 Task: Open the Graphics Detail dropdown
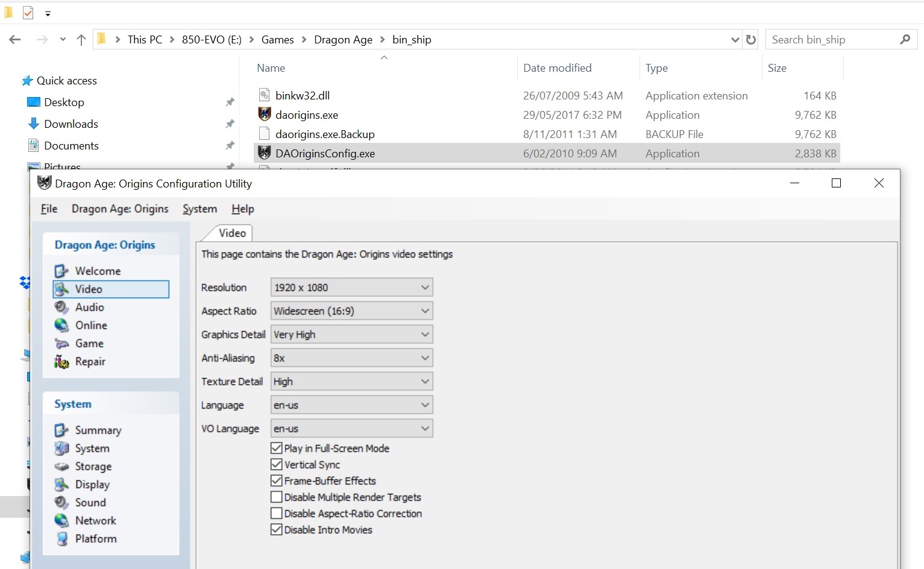[352, 335]
